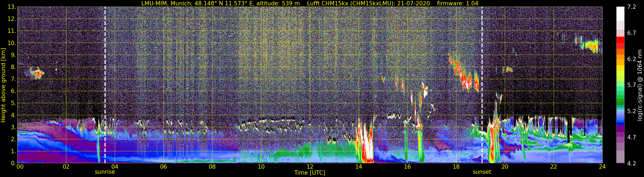Click the '8.' height tick label
The width and height of the screenshot is (644, 177).
click(13, 67)
